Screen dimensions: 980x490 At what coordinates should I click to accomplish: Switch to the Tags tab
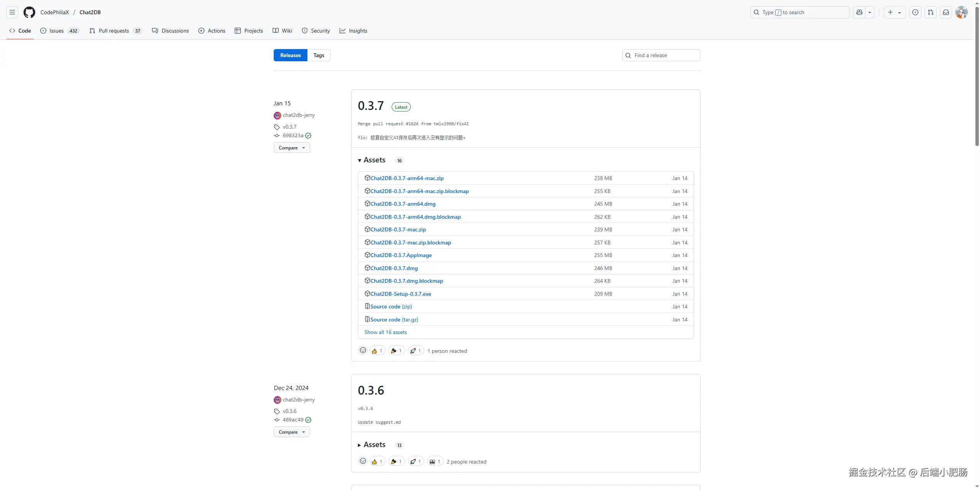(x=318, y=55)
